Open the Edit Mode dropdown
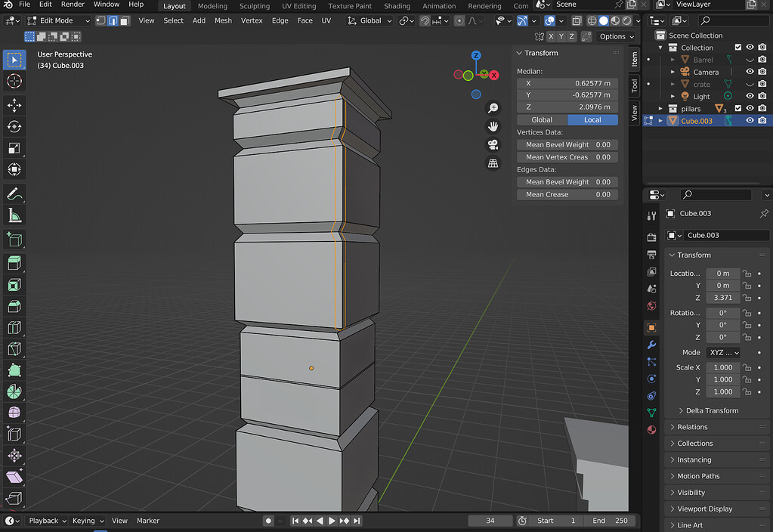This screenshot has width=773, height=532. click(57, 20)
